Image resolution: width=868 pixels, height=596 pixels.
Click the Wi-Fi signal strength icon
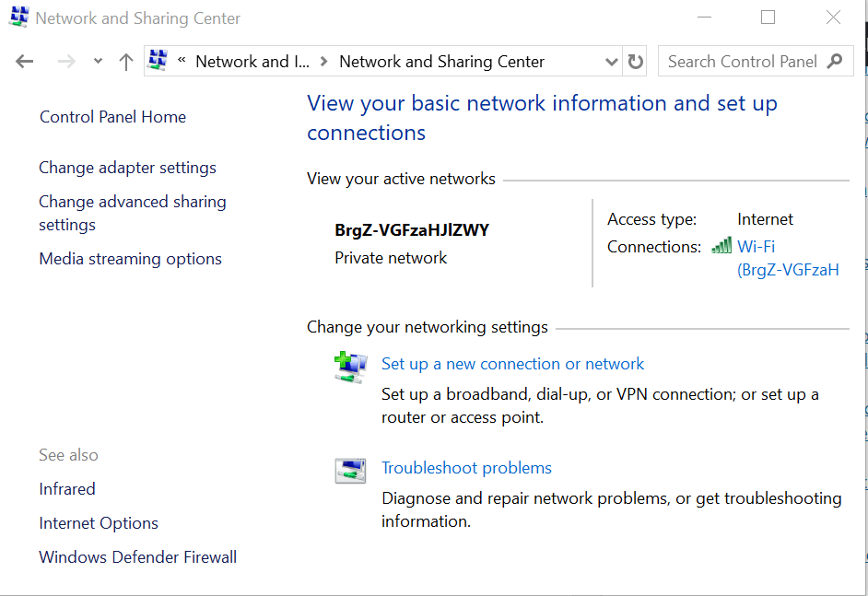(721, 247)
